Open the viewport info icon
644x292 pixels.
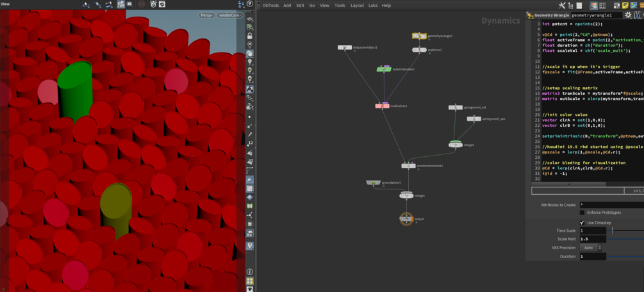250,272
